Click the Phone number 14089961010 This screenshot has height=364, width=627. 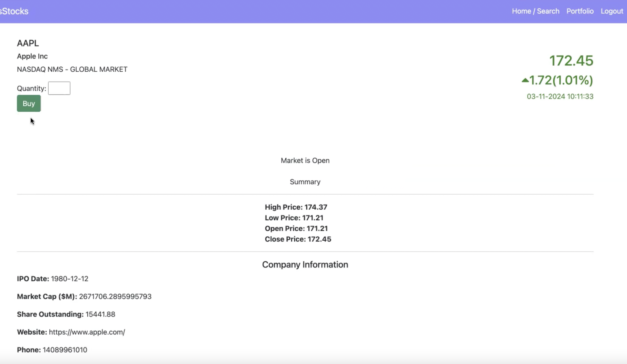pyautogui.click(x=65, y=350)
